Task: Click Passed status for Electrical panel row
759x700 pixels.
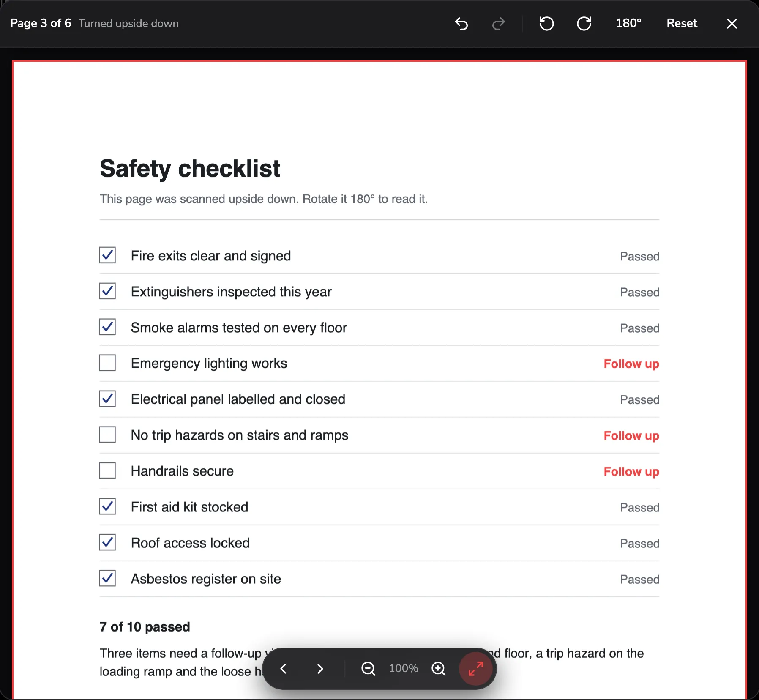Action: click(x=640, y=400)
